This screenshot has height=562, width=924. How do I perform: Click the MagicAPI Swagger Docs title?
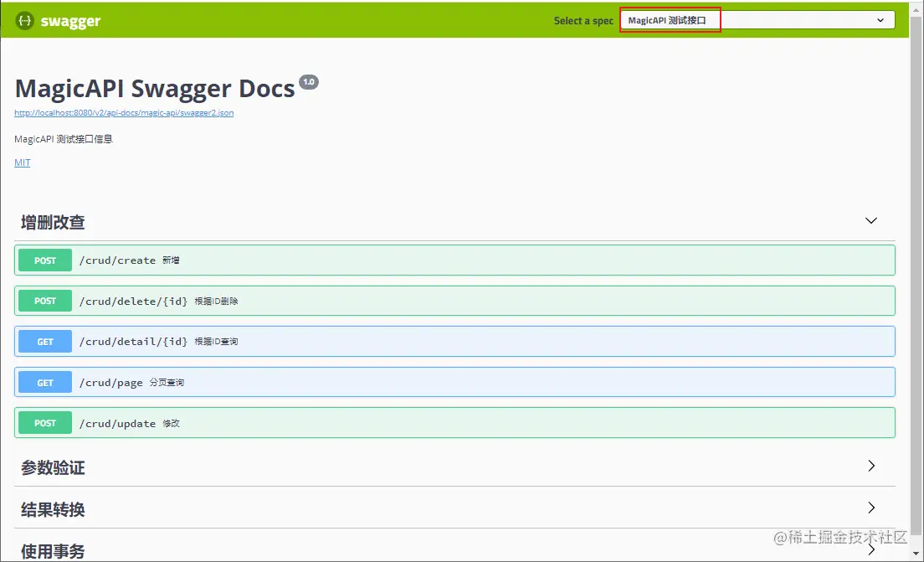[154, 89]
